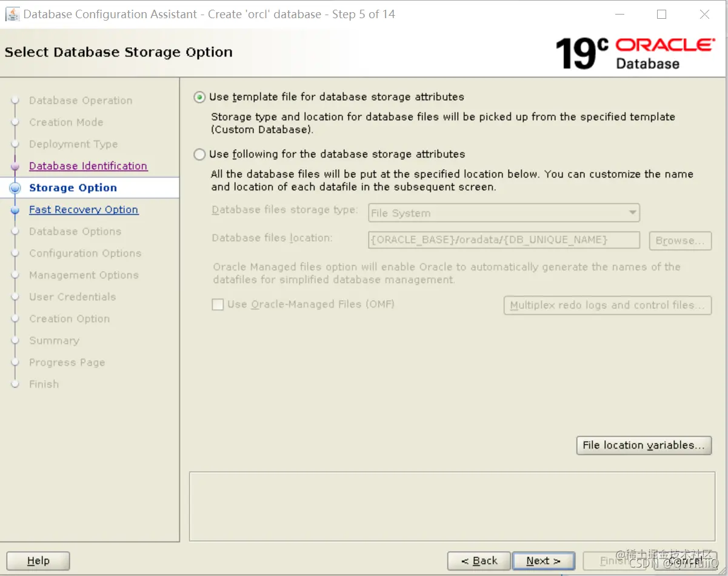Click Finish step label in sidebar
The image size is (728, 576).
pos(44,384)
